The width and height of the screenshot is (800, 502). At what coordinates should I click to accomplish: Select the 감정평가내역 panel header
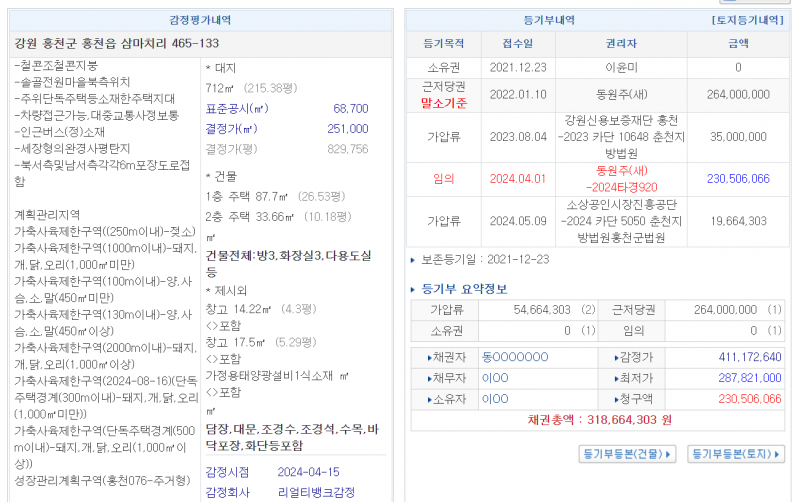(x=201, y=20)
